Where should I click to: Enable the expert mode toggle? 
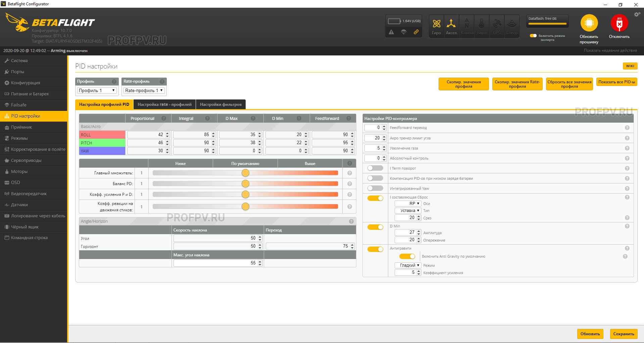533,36
